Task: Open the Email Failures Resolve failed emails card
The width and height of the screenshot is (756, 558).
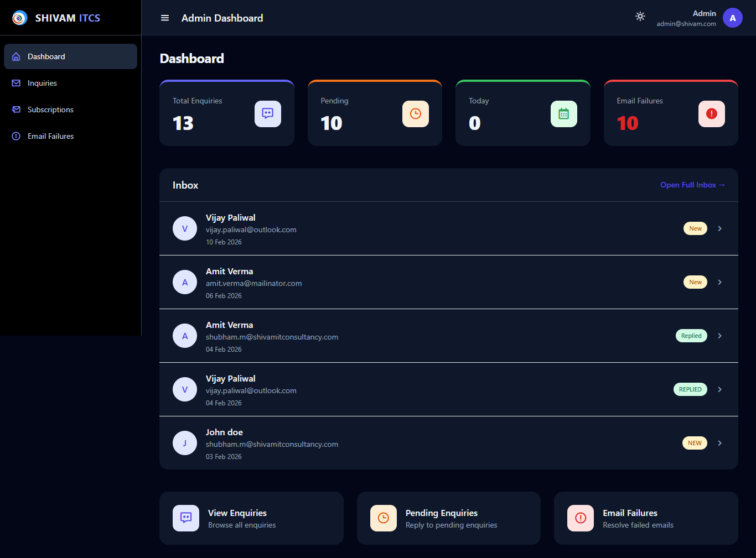Action: click(645, 519)
